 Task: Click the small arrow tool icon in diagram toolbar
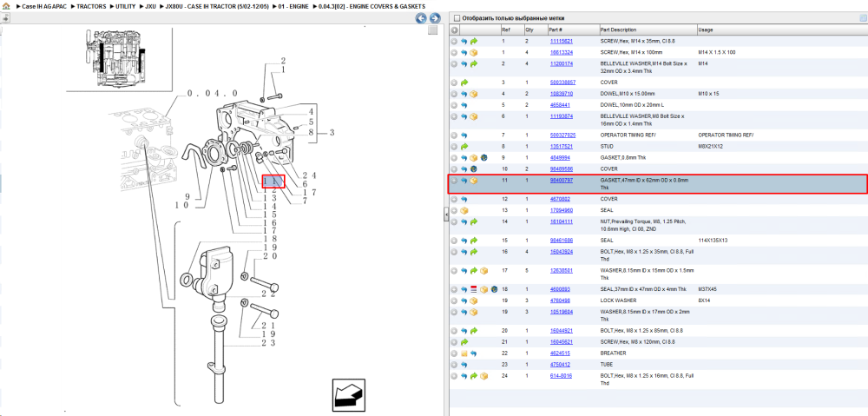[5, 18]
